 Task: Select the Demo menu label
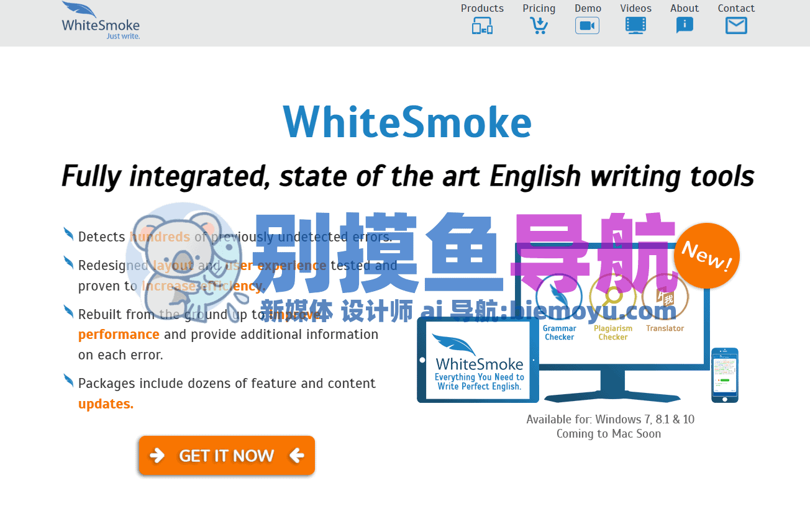pos(588,8)
